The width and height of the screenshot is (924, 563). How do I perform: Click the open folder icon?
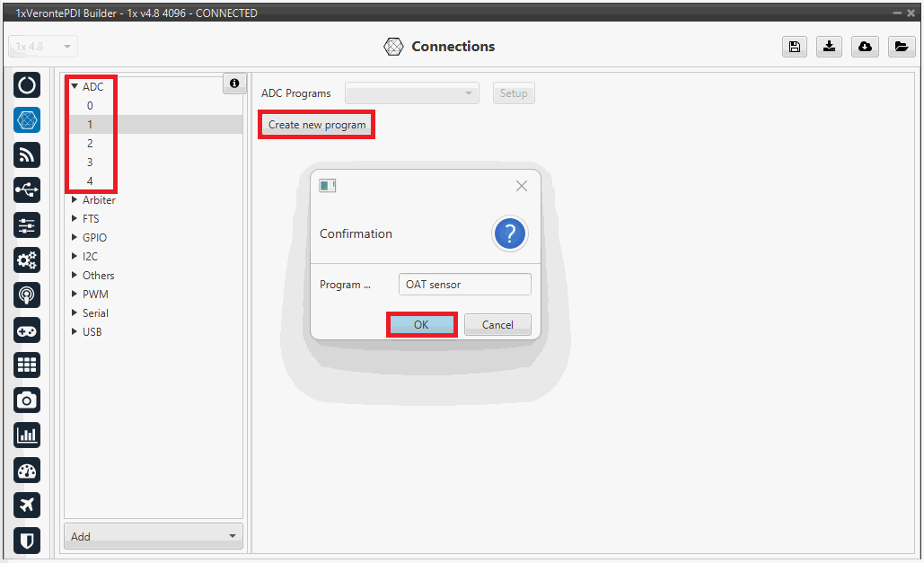(x=901, y=48)
